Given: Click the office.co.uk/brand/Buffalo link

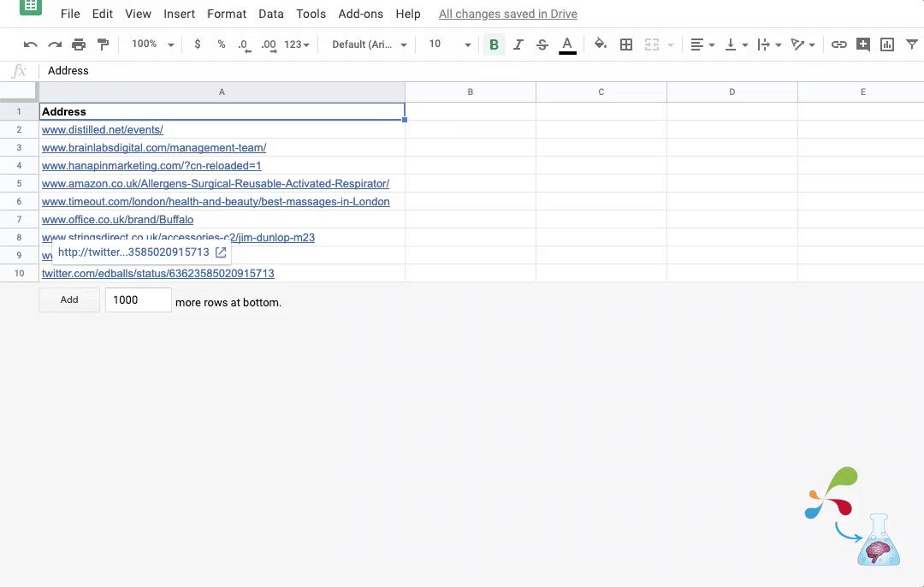Looking at the screenshot, I should (117, 219).
